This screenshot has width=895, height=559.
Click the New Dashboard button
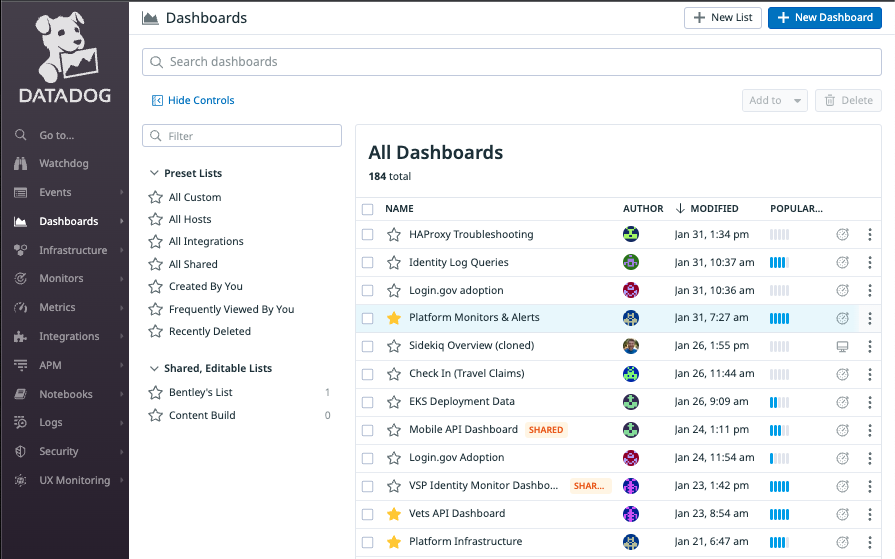(824, 18)
